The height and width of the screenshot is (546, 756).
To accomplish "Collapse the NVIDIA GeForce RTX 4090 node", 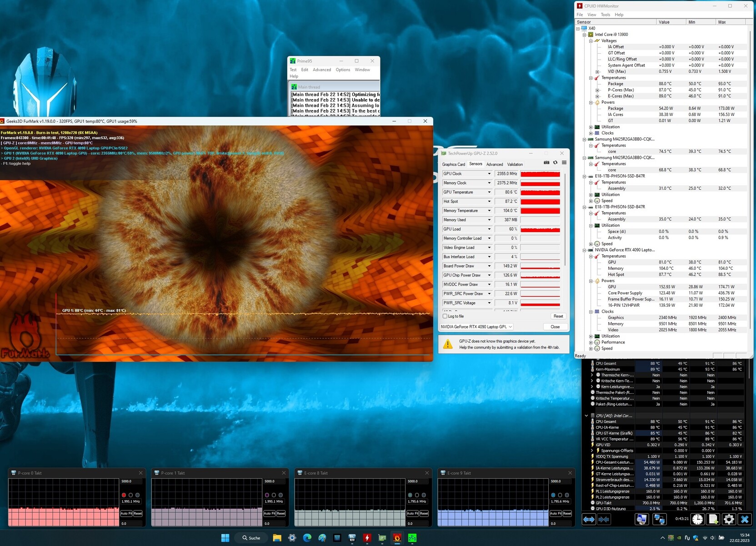I will (584, 250).
